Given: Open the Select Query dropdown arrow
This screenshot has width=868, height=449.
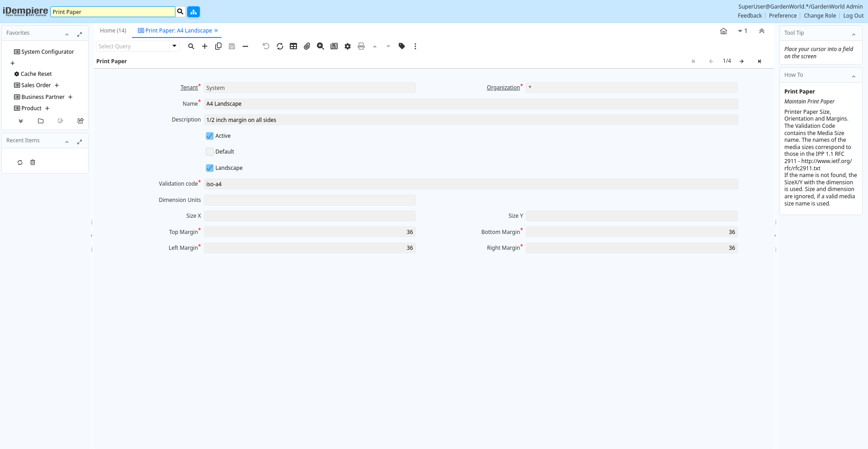Looking at the screenshot, I should [175, 46].
